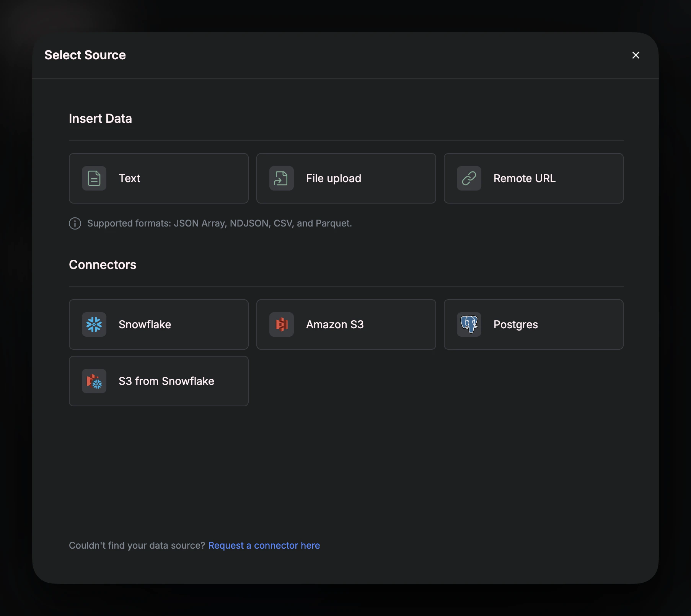Close the Select Source dialog
The height and width of the screenshot is (616, 691).
click(636, 55)
